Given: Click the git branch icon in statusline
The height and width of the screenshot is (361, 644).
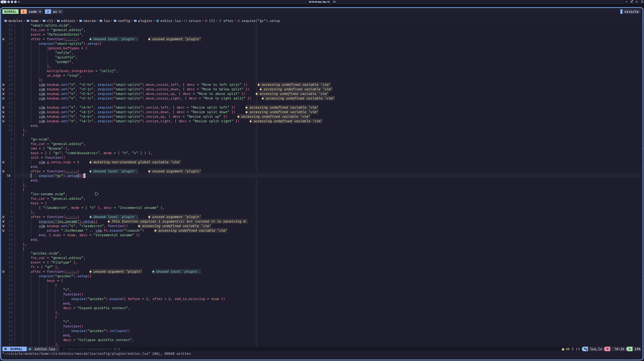Looking at the screenshot, I should (x=64, y=349).
